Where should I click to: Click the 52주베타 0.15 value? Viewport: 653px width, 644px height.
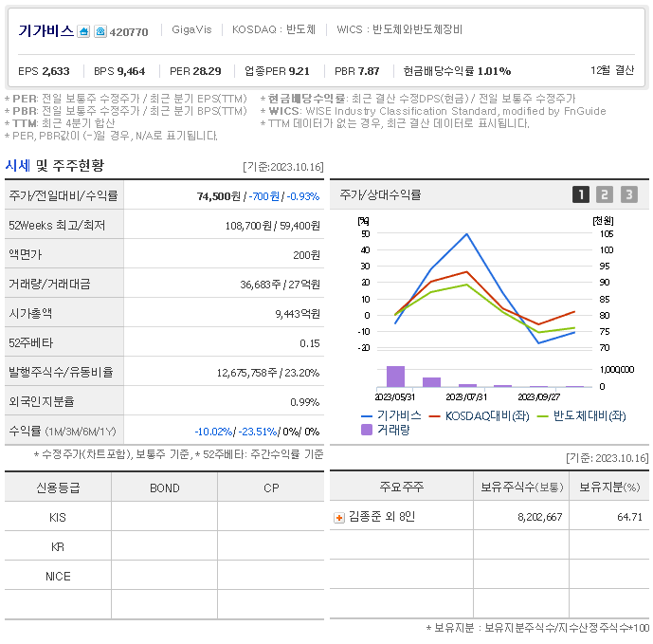click(x=310, y=343)
